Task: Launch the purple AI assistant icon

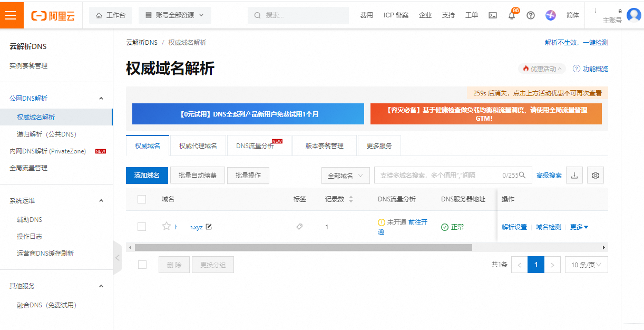Action: [x=551, y=15]
